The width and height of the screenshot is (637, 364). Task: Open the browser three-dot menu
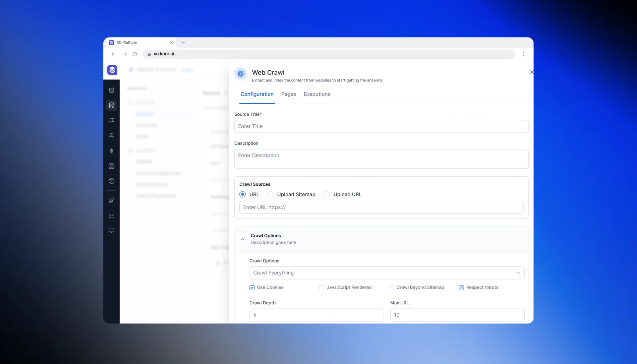(523, 54)
